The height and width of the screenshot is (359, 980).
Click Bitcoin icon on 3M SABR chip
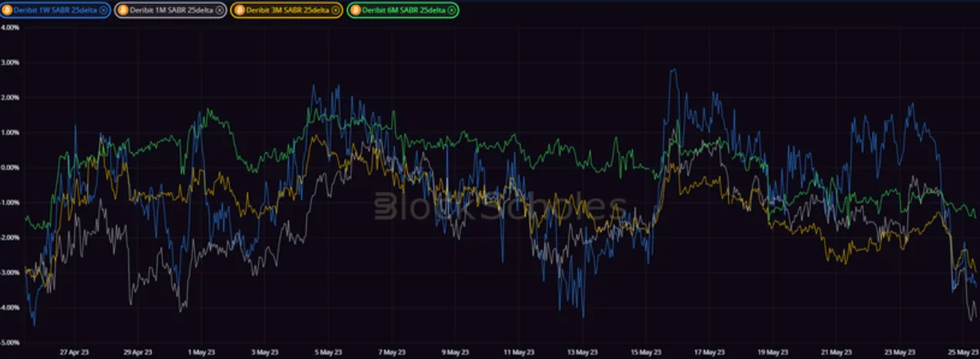[239, 10]
